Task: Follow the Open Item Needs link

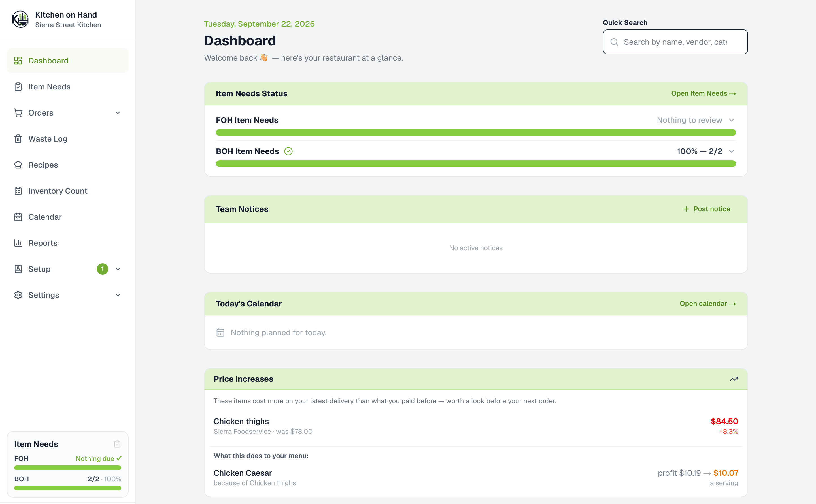Action: coord(703,94)
